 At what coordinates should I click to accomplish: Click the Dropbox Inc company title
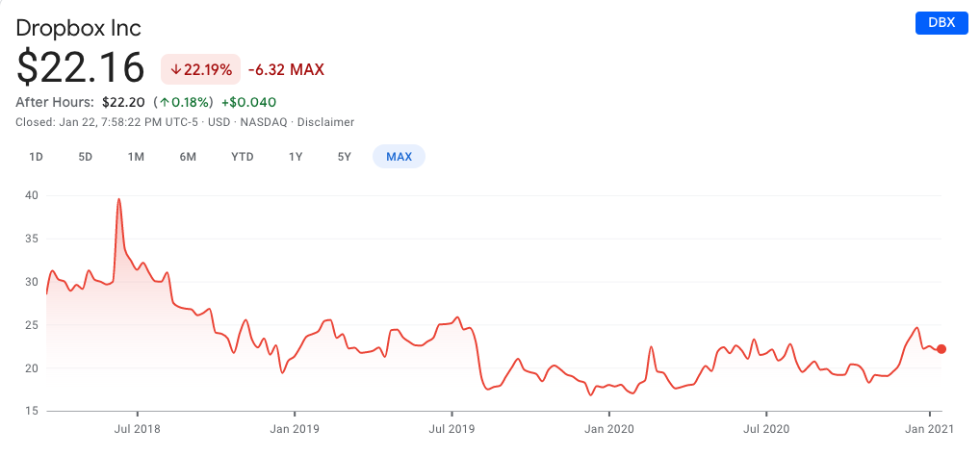point(79,28)
